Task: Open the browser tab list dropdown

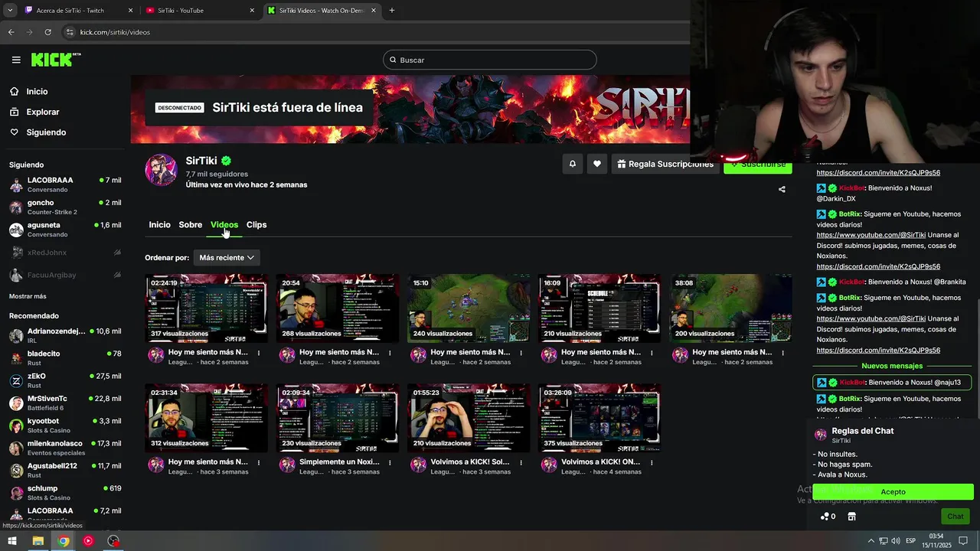Action: pos(10,11)
